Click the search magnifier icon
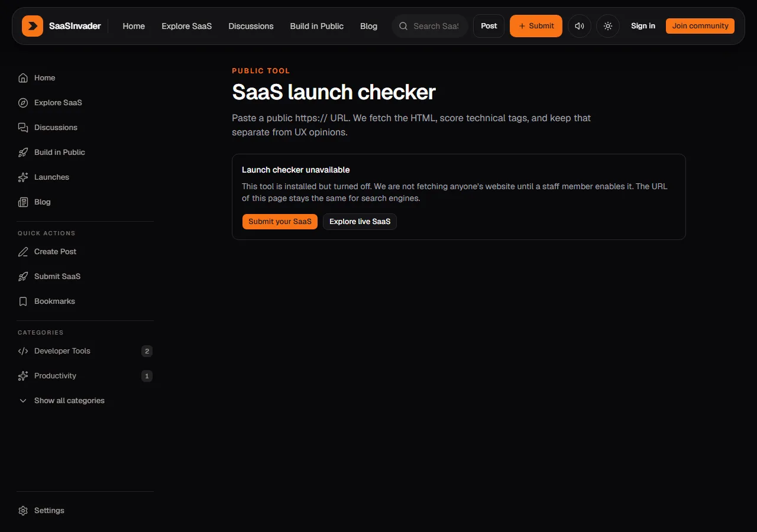Screen dimensions: 757x532 (403, 26)
